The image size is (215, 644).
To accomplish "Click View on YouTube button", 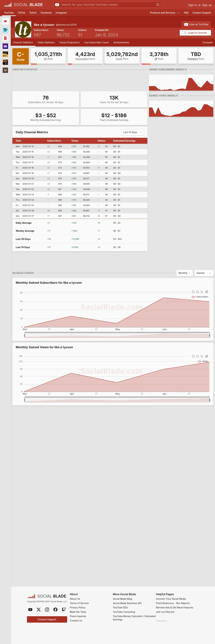I will 196,24.
